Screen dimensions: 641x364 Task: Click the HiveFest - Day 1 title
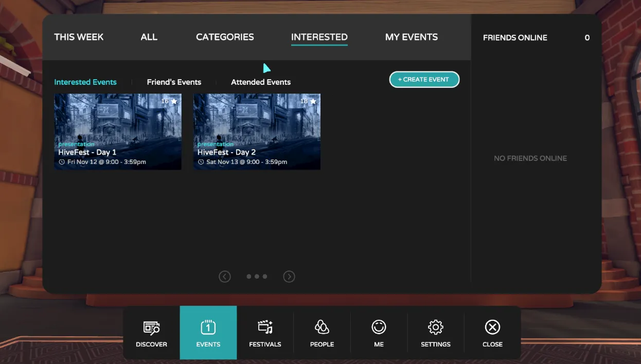coord(87,152)
